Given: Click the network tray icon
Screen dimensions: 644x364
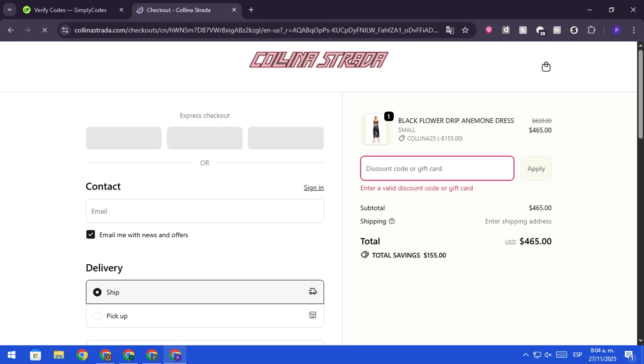Looking at the screenshot, I should coord(537,355).
